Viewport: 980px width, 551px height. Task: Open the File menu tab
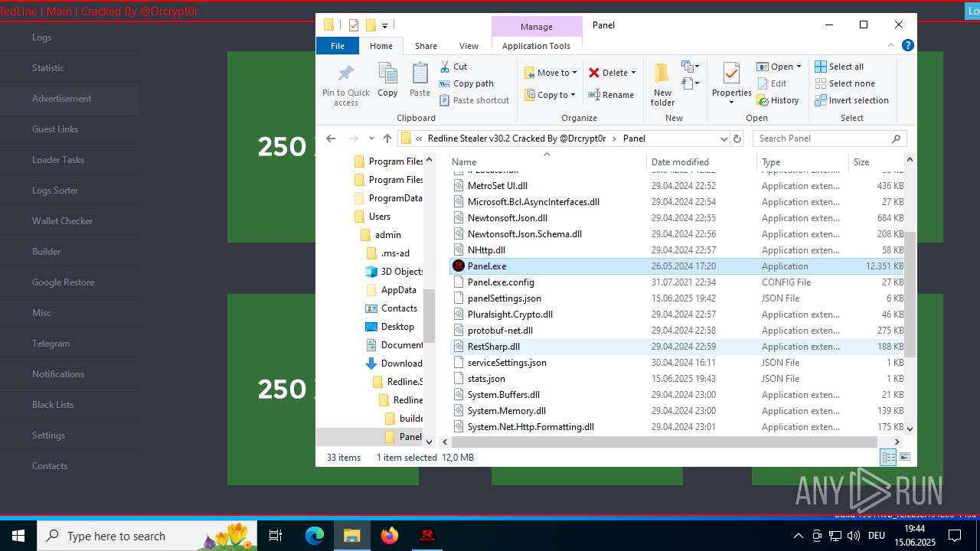[x=338, y=46]
